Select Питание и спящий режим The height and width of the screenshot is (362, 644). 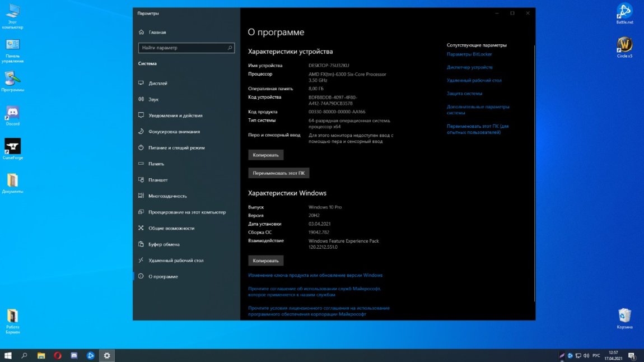[176, 148]
